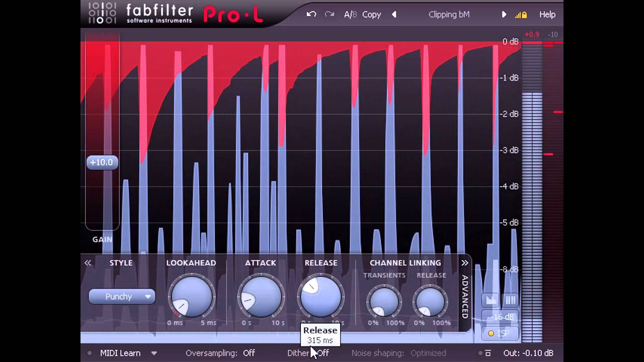The image size is (644, 362).
Task: Click the Undo arrow icon
Action: coord(311,14)
